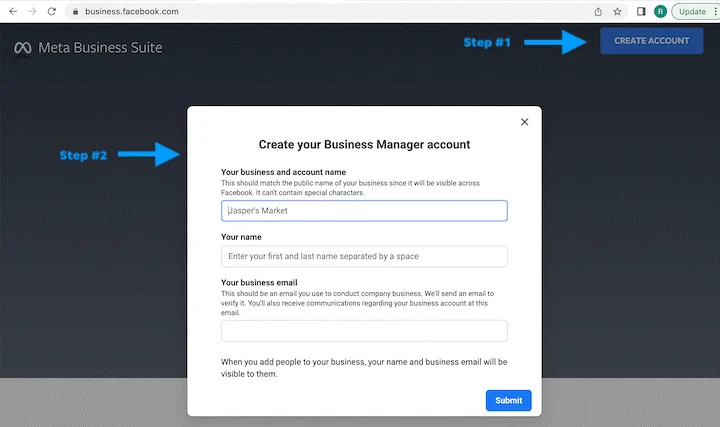Reload the page with the refresh icon
The image size is (720, 427).
(52, 11)
